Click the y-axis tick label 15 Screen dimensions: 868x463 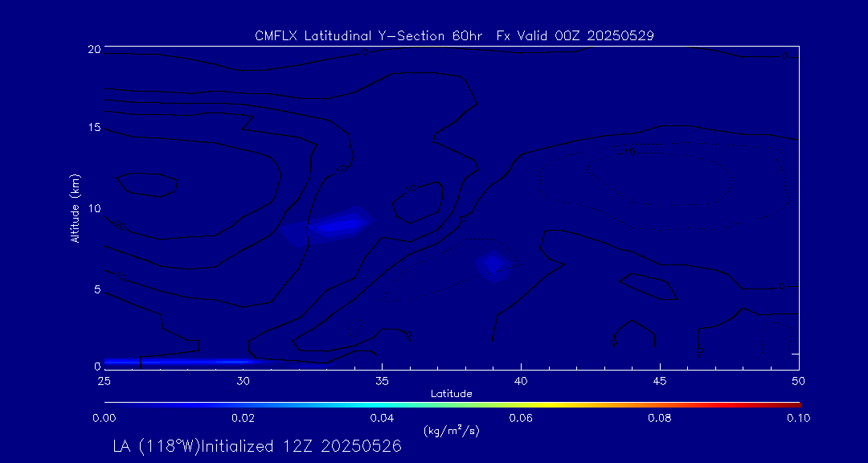click(x=94, y=128)
